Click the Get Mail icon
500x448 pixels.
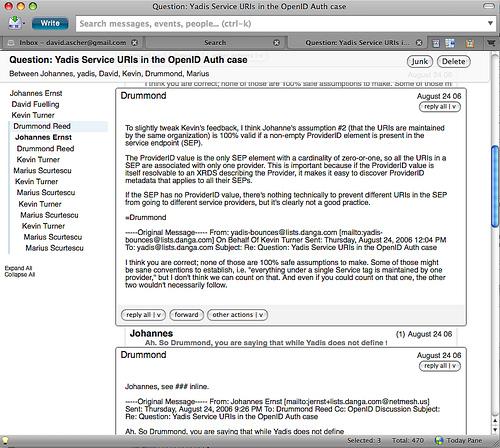[x=14, y=22]
